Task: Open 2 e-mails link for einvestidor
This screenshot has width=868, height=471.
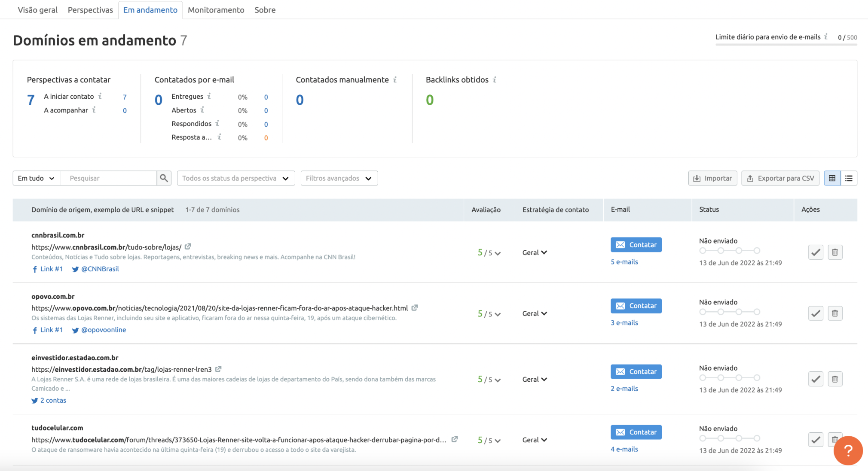Action: click(624, 388)
